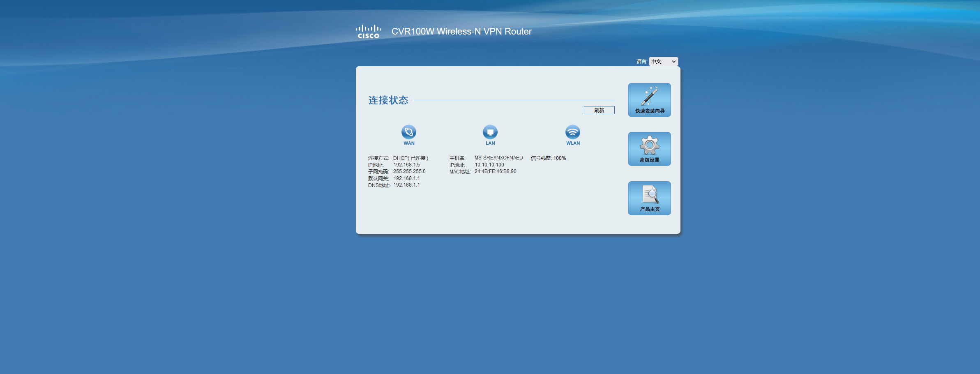980x374 pixels.
Task: Open the product homepage (产品主页)
Action: tap(649, 198)
